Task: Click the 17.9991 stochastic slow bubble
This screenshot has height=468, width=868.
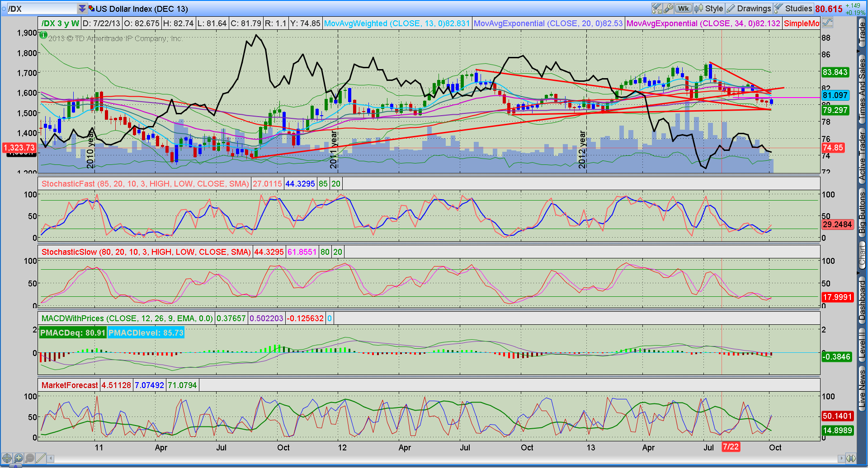Action: [837, 297]
